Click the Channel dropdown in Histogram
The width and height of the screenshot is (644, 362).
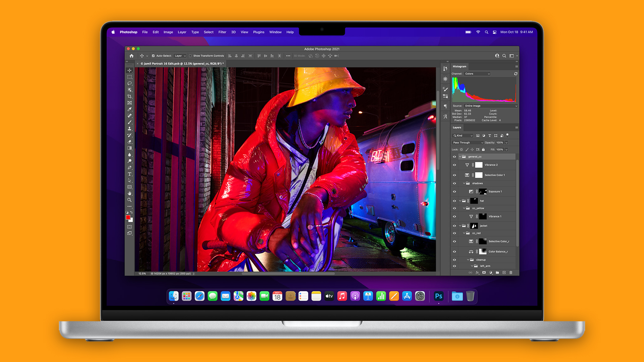pyautogui.click(x=478, y=73)
